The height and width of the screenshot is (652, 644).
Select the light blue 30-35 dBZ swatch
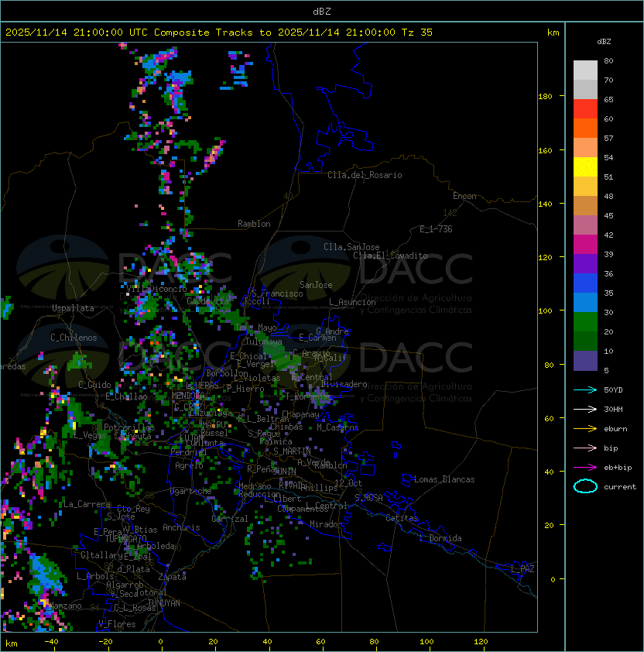coord(585,303)
